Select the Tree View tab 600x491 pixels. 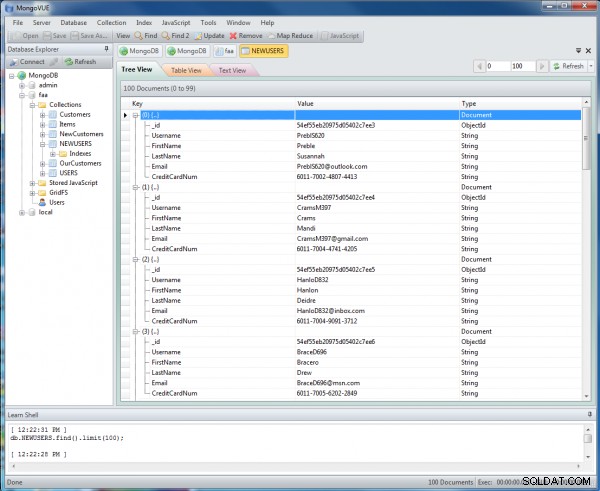tap(137, 69)
